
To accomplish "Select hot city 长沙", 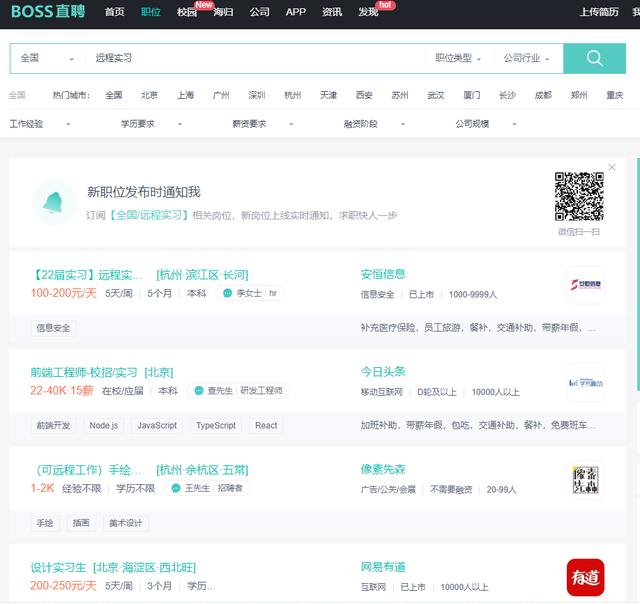I will coord(507,95).
